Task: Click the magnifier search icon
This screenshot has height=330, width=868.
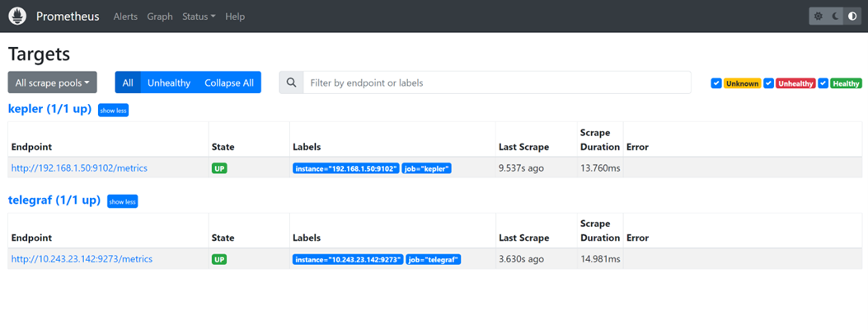Action: pyautogui.click(x=291, y=82)
